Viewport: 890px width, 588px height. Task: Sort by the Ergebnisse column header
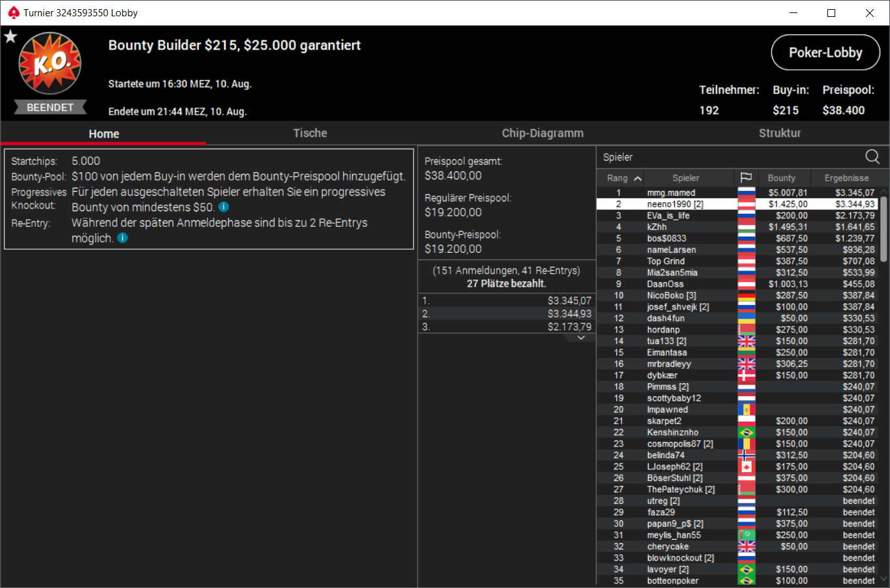point(846,178)
